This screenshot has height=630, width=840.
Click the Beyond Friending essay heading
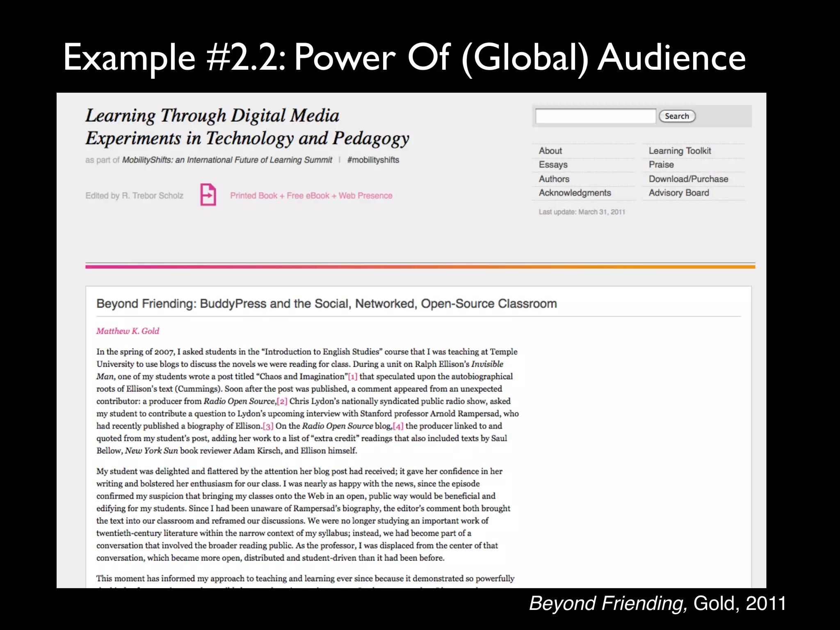pos(326,304)
